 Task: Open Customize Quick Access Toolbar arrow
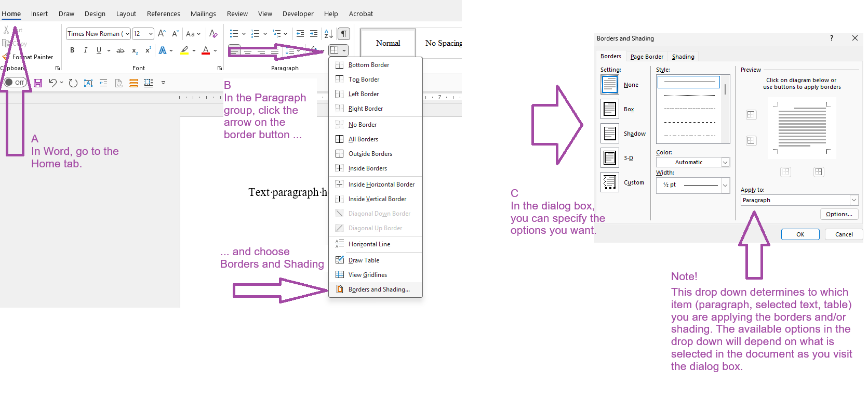coord(163,83)
